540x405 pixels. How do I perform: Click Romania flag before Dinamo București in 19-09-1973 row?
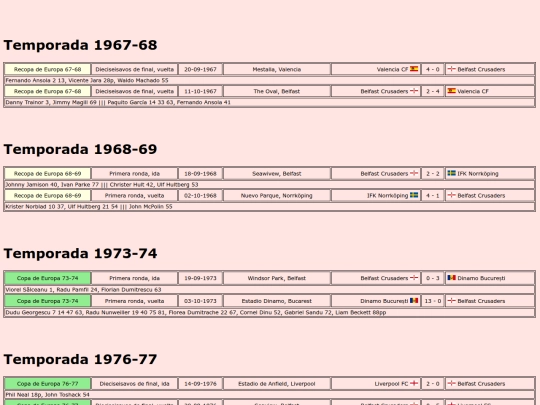point(451,278)
